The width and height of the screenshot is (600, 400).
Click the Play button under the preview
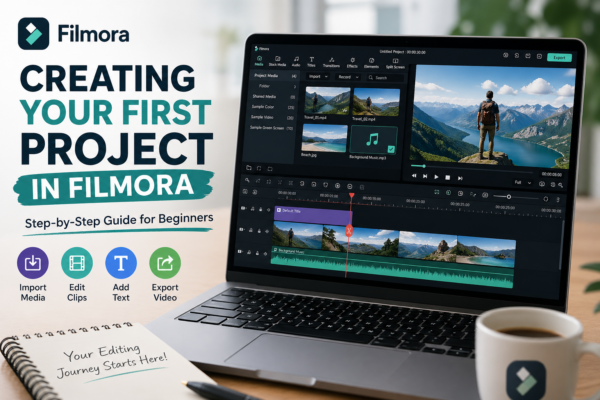[436, 177]
